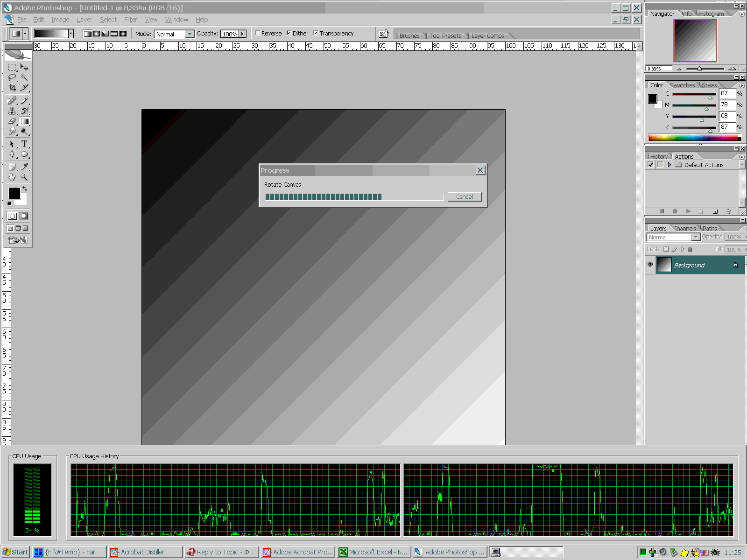This screenshot has width=747, height=560.
Task: Select the Rectangular Marquee tool
Action: point(12,67)
